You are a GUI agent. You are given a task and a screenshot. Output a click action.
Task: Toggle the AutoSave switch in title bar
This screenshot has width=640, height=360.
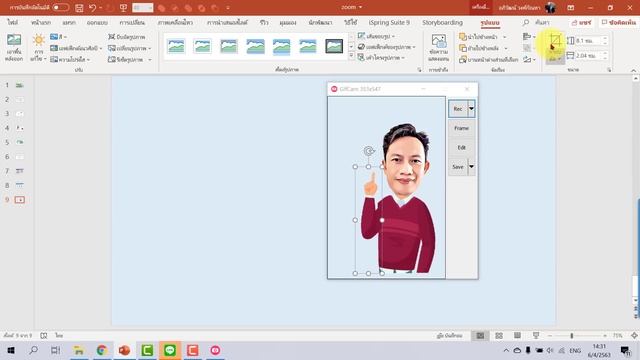(60, 7)
